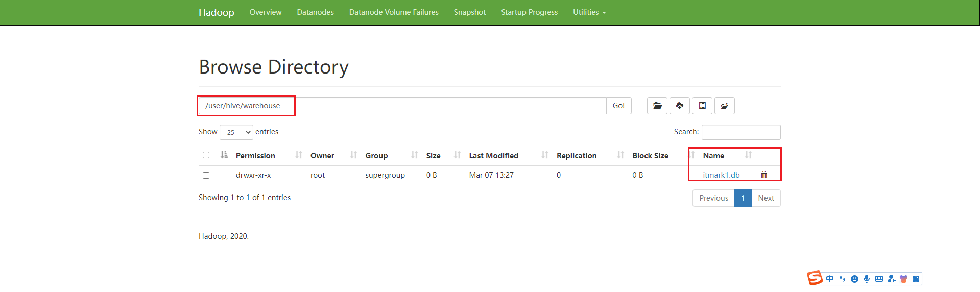
Task: Click the root owner link
Action: tap(318, 175)
